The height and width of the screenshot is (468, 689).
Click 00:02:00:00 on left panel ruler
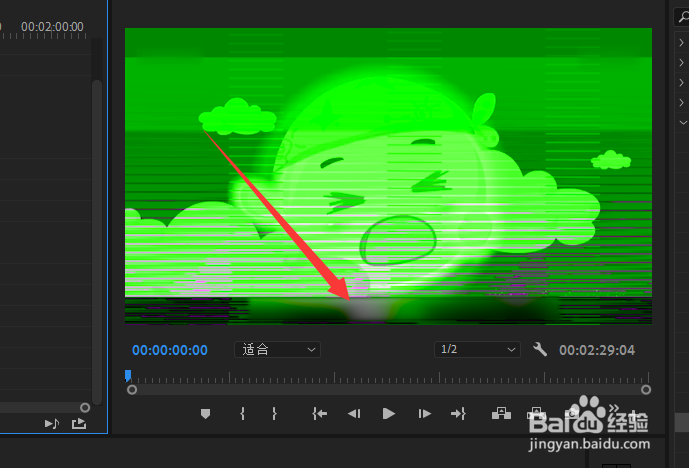point(52,27)
